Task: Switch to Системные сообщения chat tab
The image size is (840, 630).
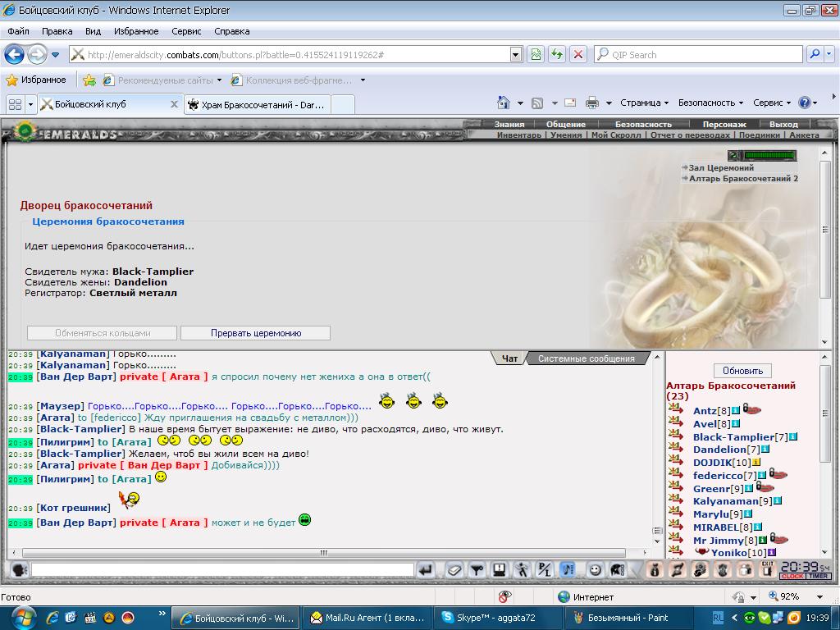Action: click(586, 358)
